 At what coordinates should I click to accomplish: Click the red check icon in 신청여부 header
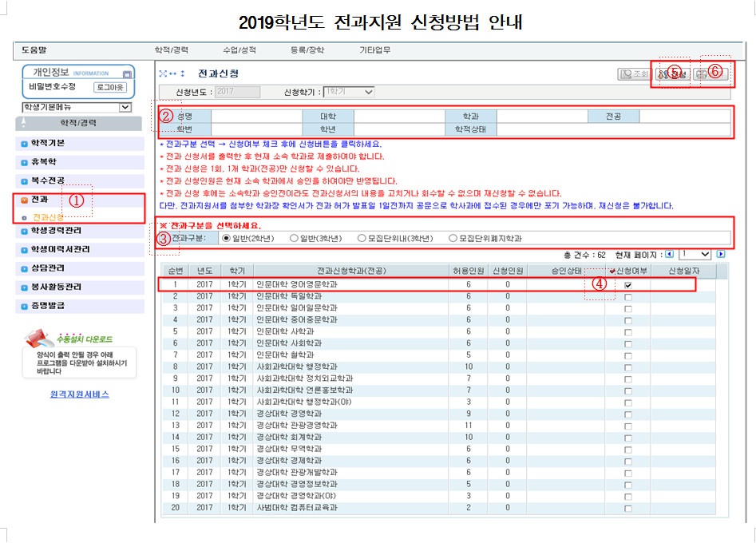coord(612,271)
